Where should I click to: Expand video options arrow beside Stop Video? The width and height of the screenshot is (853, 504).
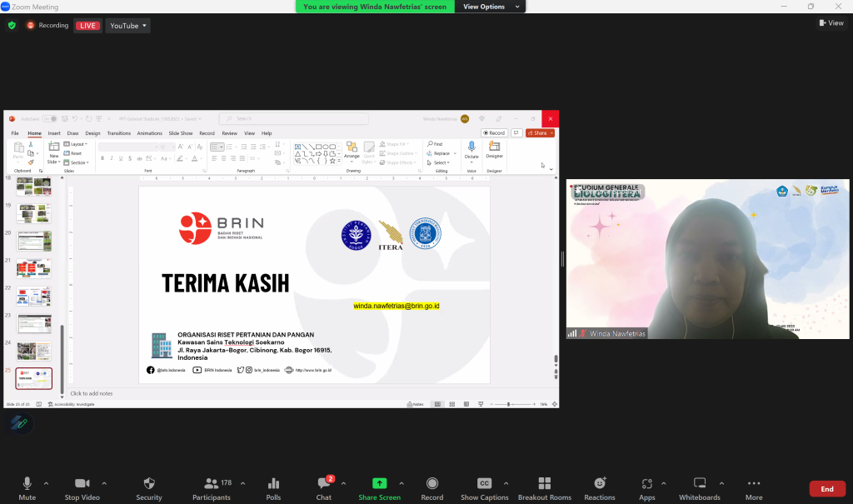(104, 483)
